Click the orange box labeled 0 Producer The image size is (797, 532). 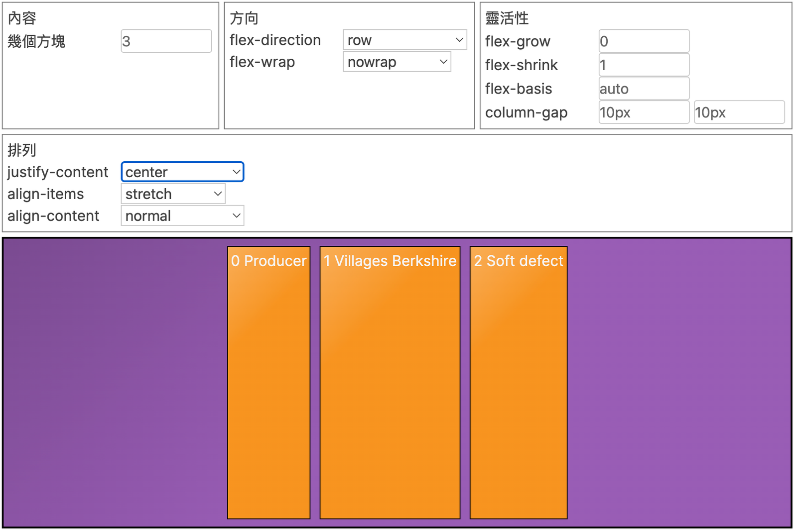tap(268, 382)
